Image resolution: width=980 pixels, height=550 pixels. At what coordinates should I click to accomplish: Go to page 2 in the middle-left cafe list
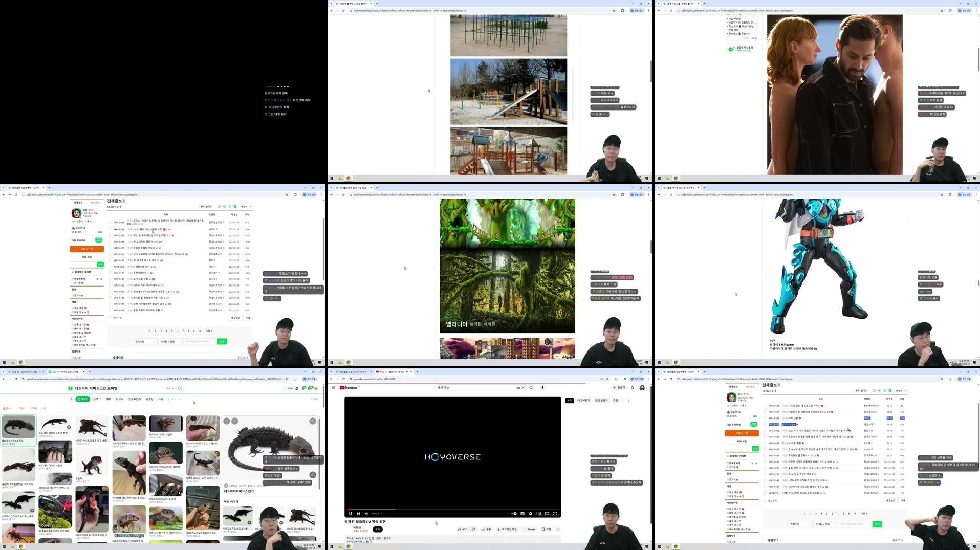(x=155, y=331)
